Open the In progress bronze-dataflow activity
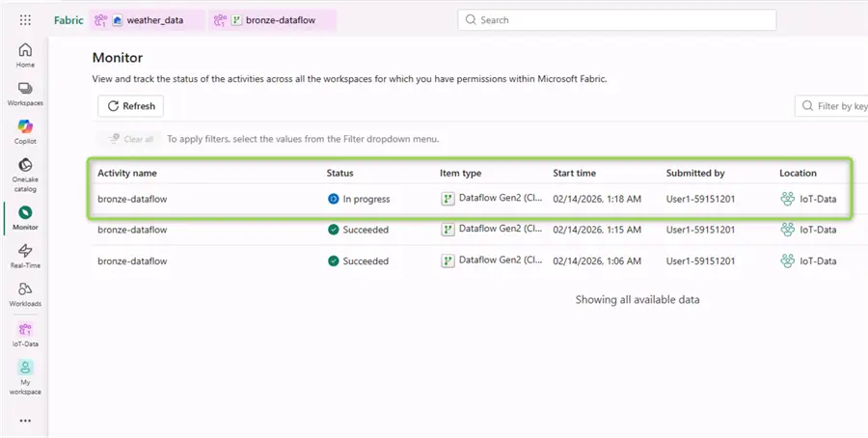This screenshot has width=868, height=438. click(x=132, y=199)
